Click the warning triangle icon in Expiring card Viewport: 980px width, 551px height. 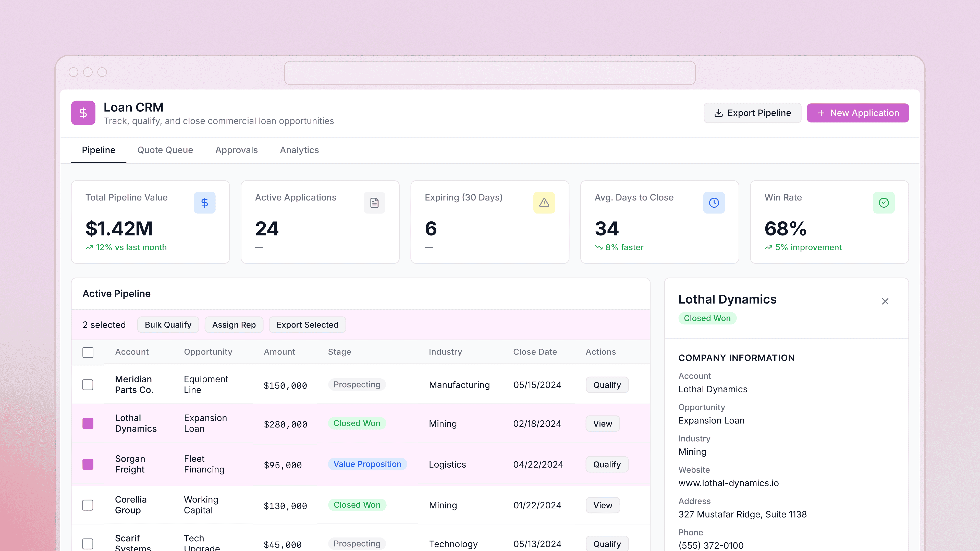544,203
